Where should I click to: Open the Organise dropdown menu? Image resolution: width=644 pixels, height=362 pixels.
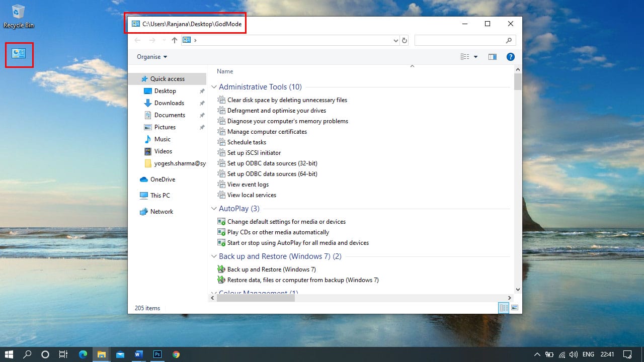[x=152, y=57]
